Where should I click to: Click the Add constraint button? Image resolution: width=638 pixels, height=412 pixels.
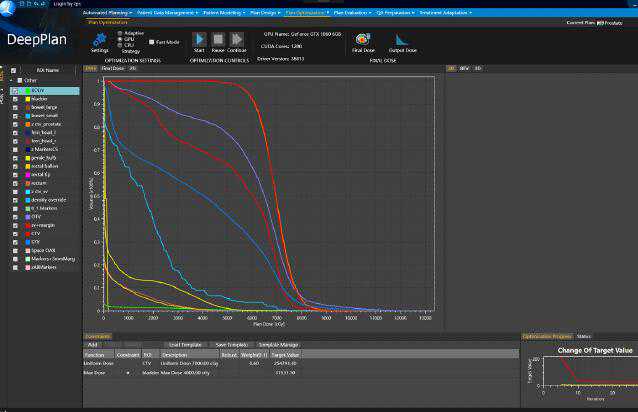[x=92, y=345]
